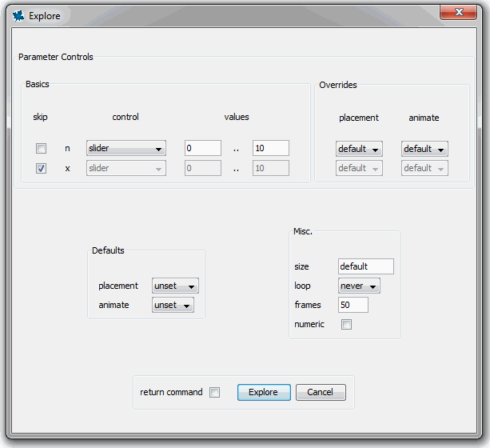The width and height of the screenshot is (490, 448).
Task: Expand the Defaults placement dropdown
Action: click(x=174, y=286)
